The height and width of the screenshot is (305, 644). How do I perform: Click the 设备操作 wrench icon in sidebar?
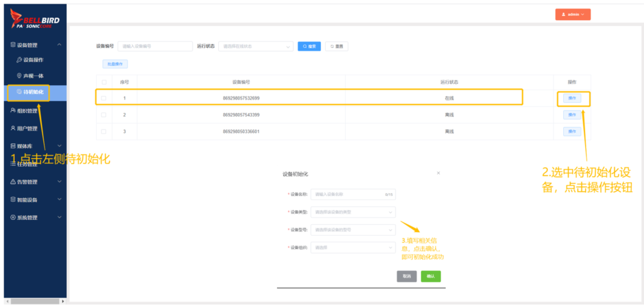pos(19,60)
